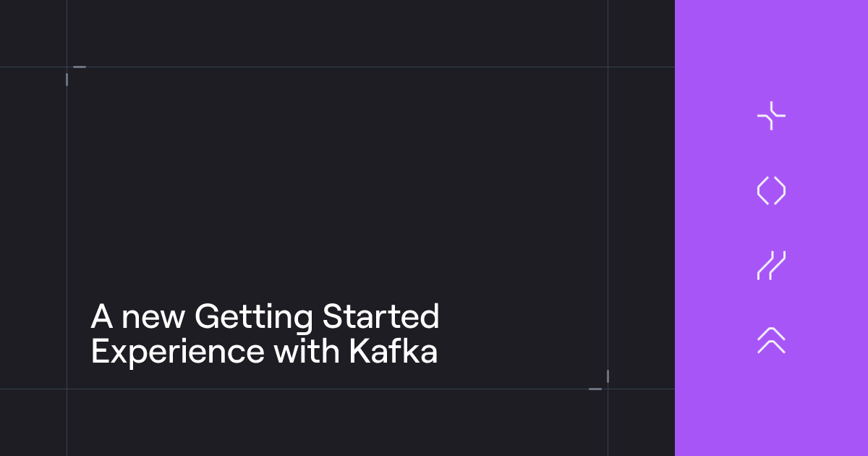Click the top-left vertical corner tick mark
Screen dimensions: 868x456
67,80
